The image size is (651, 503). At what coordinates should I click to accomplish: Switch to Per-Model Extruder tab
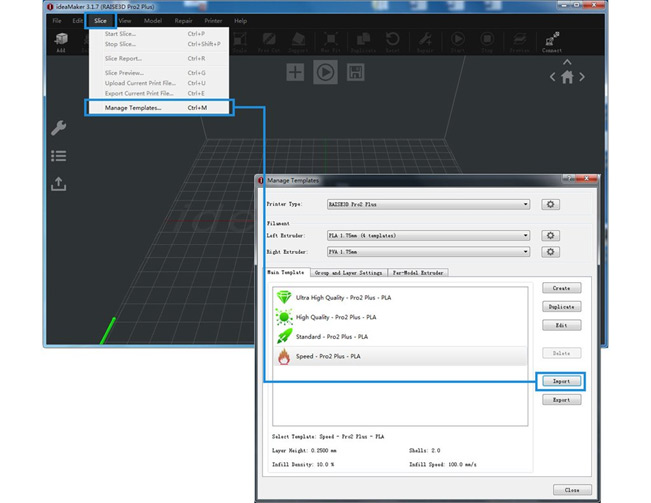point(418,273)
